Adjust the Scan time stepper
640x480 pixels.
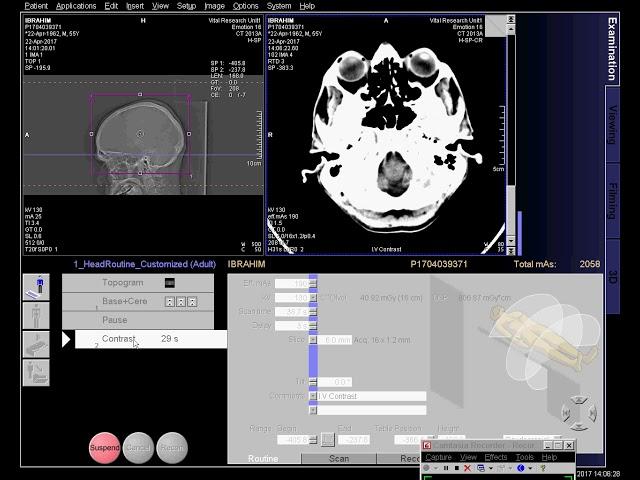coord(313,312)
